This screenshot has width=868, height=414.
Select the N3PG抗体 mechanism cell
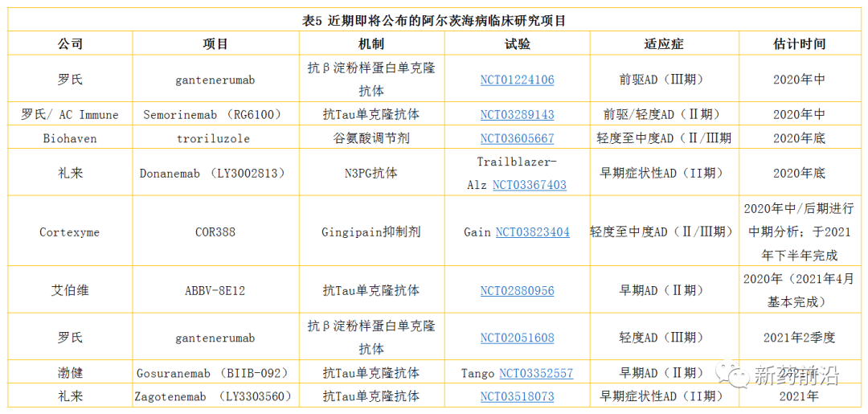tap(371, 173)
